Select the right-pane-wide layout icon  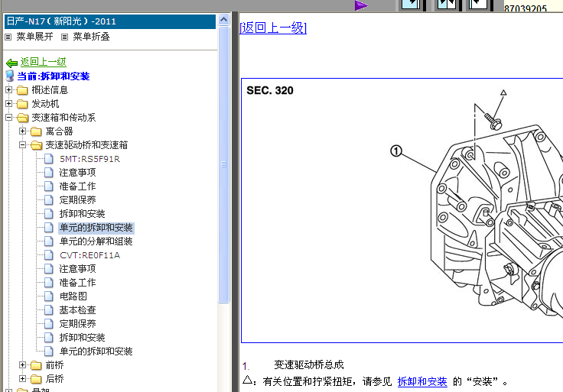pyautogui.click(x=478, y=5)
